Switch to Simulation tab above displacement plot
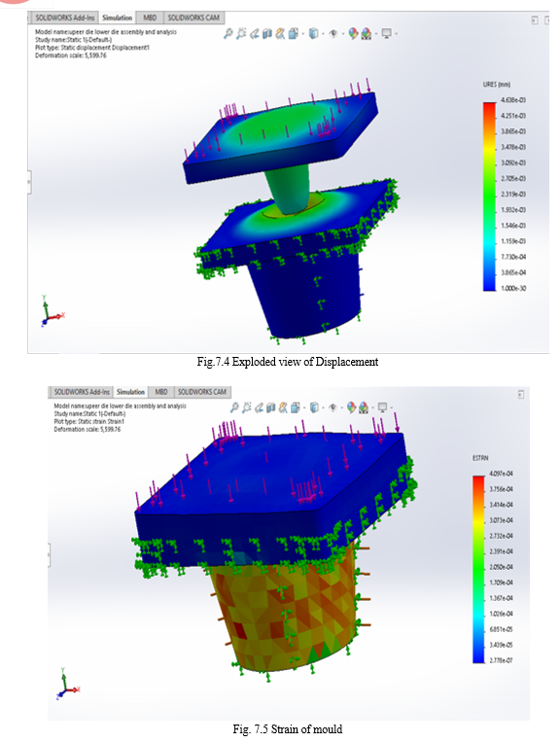The height and width of the screenshot is (743, 560). (x=117, y=18)
